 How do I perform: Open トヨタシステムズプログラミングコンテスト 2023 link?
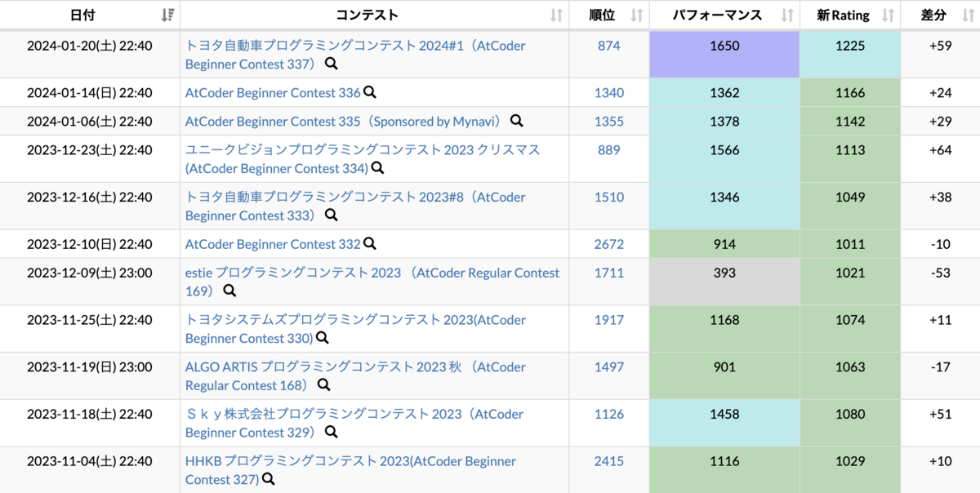pyautogui.click(x=355, y=329)
